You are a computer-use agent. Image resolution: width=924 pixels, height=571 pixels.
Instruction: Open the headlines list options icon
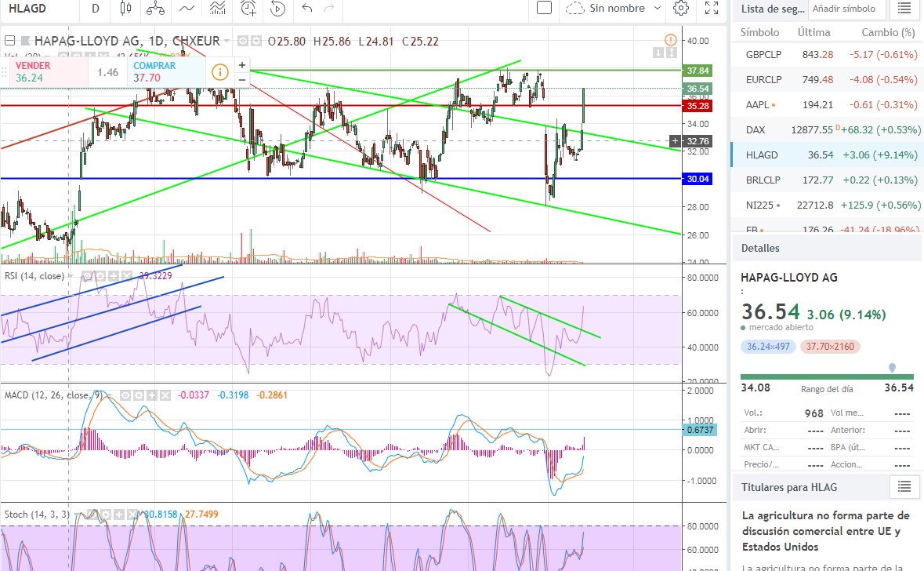click(x=904, y=486)
